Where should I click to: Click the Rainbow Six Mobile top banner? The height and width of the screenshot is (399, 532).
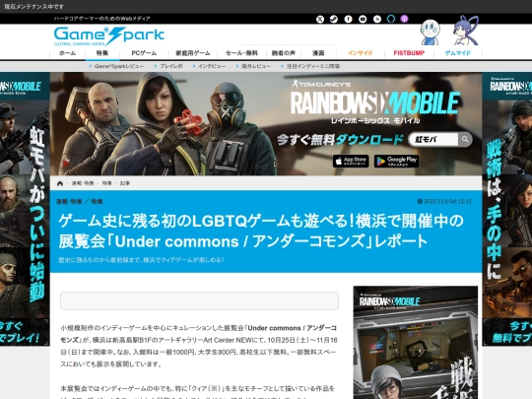[266, 124]
